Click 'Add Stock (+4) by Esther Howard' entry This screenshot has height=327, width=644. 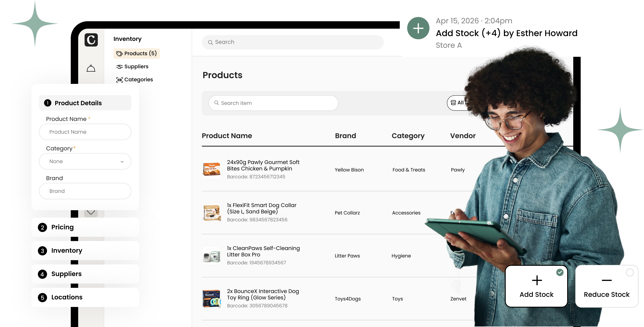click(x=507, y=33)
